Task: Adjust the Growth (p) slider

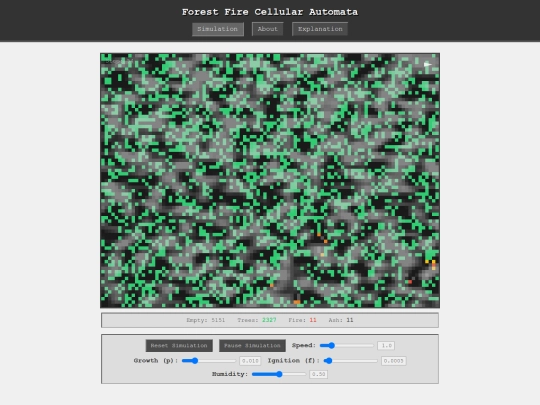Action: (x=209, y=361)
